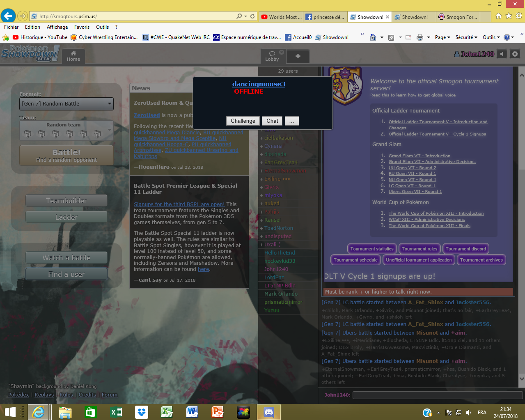Open Dropbox icon in taskbar
This screenshot has width=525, height=420.
[x=142, y=412]
